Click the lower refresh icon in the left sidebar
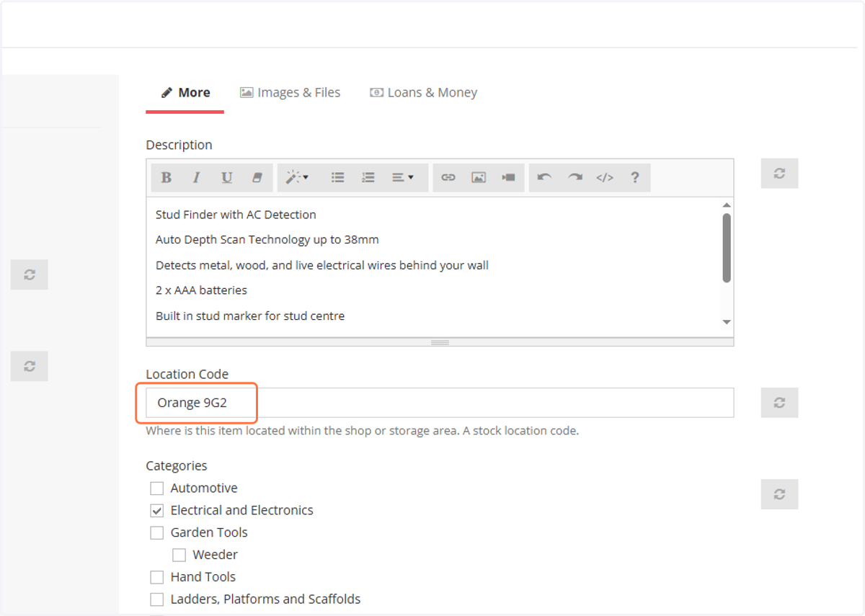Screen dimensions: 865x616 tap(30, 366)
